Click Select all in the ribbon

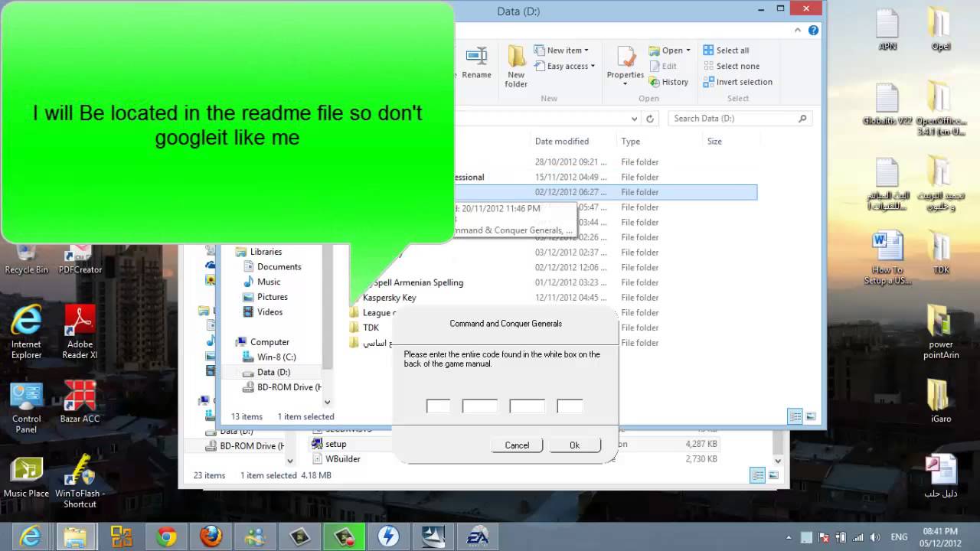click(726, 51)
